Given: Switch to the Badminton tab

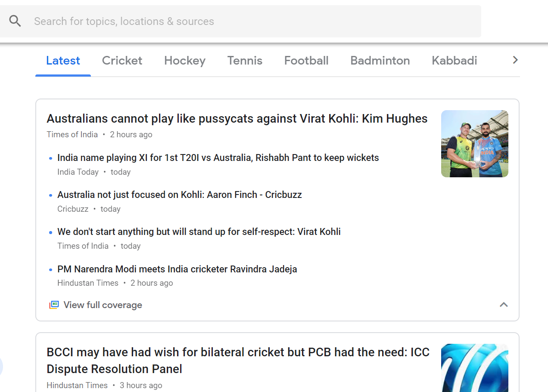Looking at the screenshot, I should [380, 61].
